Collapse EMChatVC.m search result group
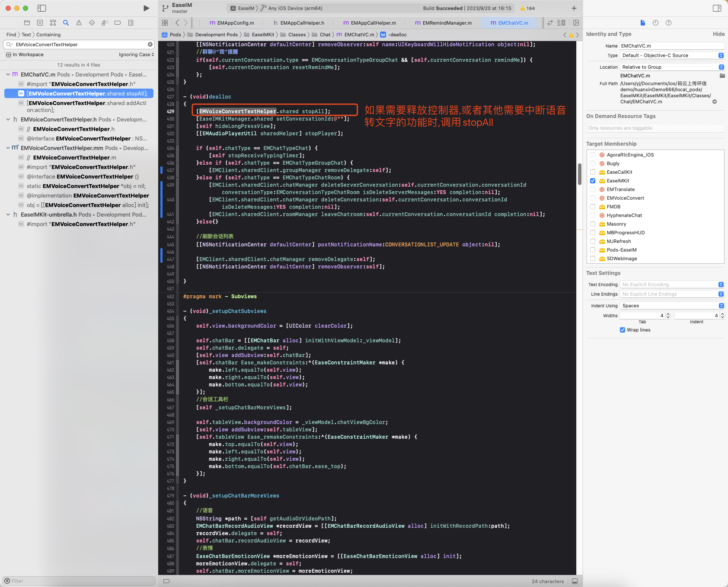The image size is (728, 587). click(8, 75)
